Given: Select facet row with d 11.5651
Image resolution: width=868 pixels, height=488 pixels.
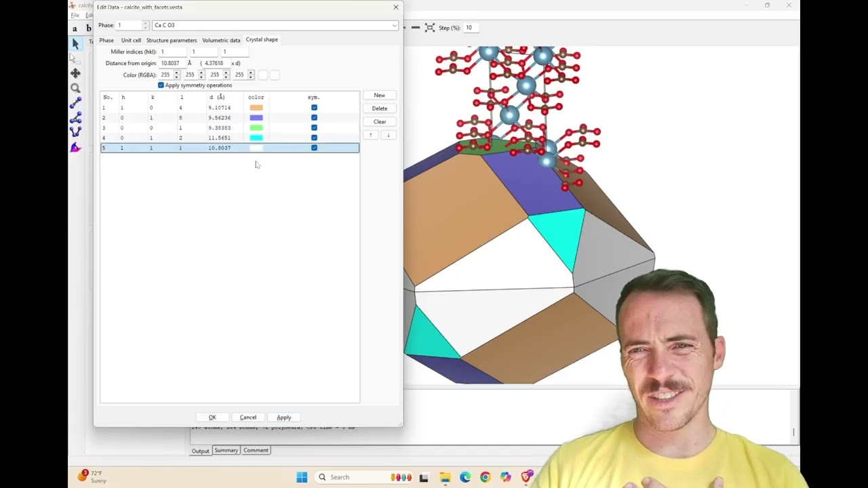Looking at the screenshot, I should 229,138.
